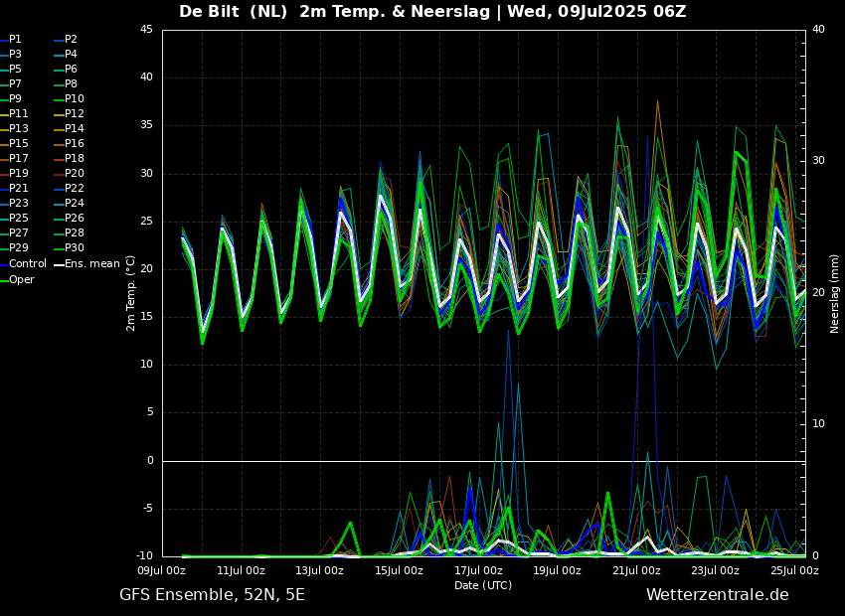Click the Ens. mean legend entry

point(91,264)
